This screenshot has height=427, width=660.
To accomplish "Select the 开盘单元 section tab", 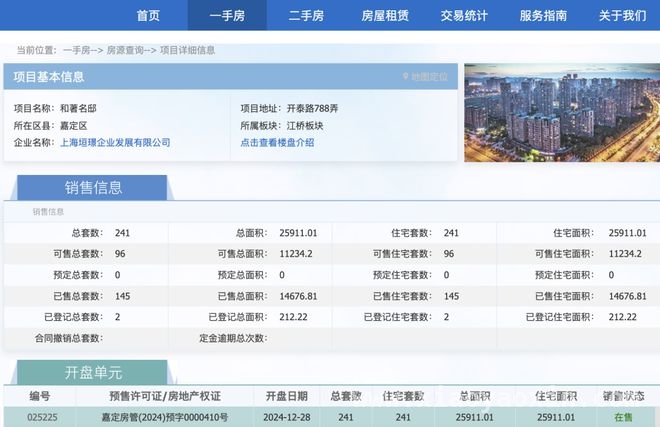I will coord(93,373).
